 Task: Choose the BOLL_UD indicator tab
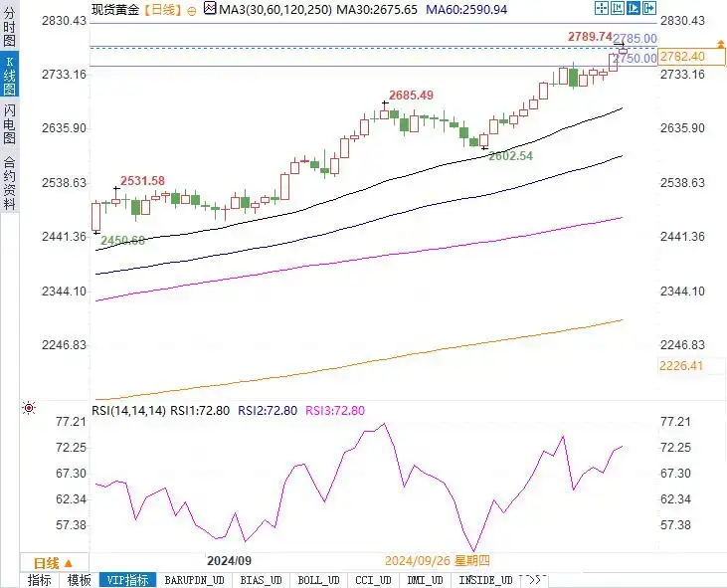pyautogui.click(x=318, y=580)
